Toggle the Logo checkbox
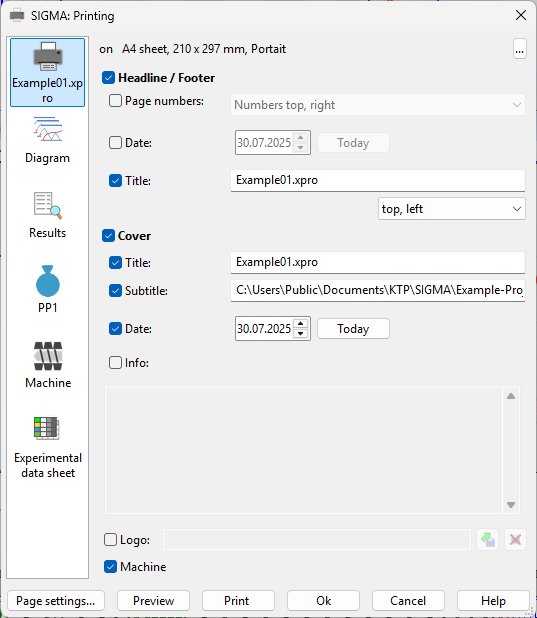This screenshot has height=618, width=537. click(110, 539)
